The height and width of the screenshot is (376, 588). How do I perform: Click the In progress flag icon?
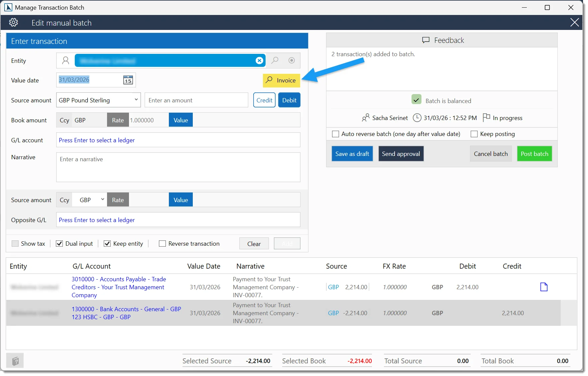[x=486, y=117]
